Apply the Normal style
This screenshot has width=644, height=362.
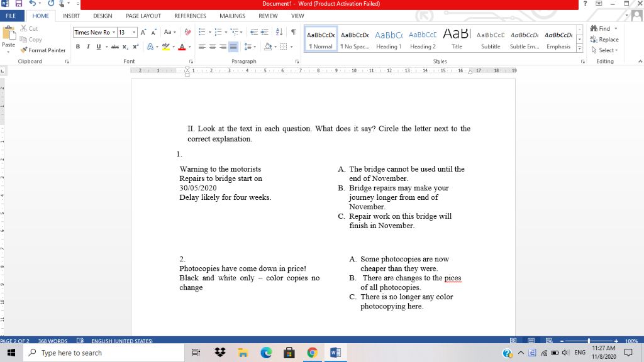(321, 40)
